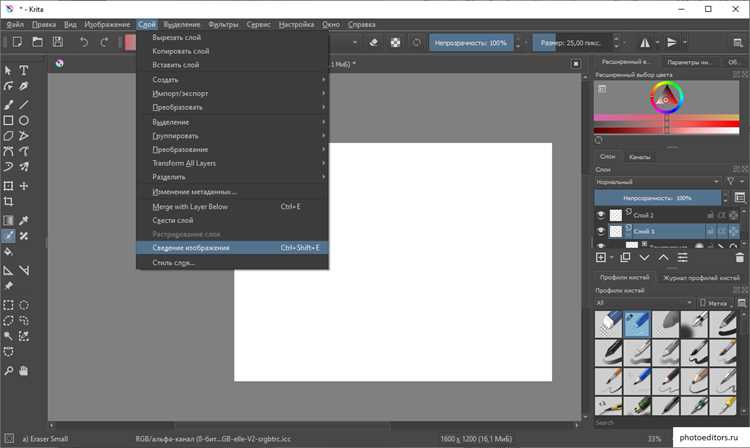Pick the Line tool
The image size is (750, 448).
(23, 105)
